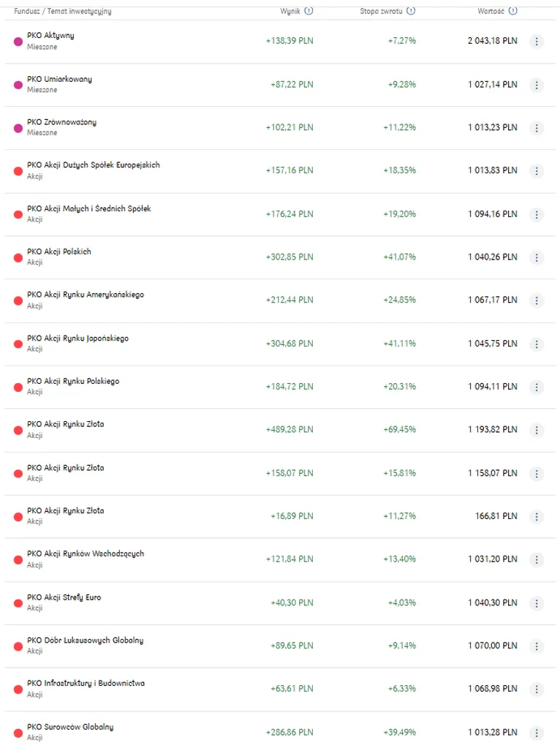
Task: Click the 1 067,17 PLN value
Action: point(493,300)
